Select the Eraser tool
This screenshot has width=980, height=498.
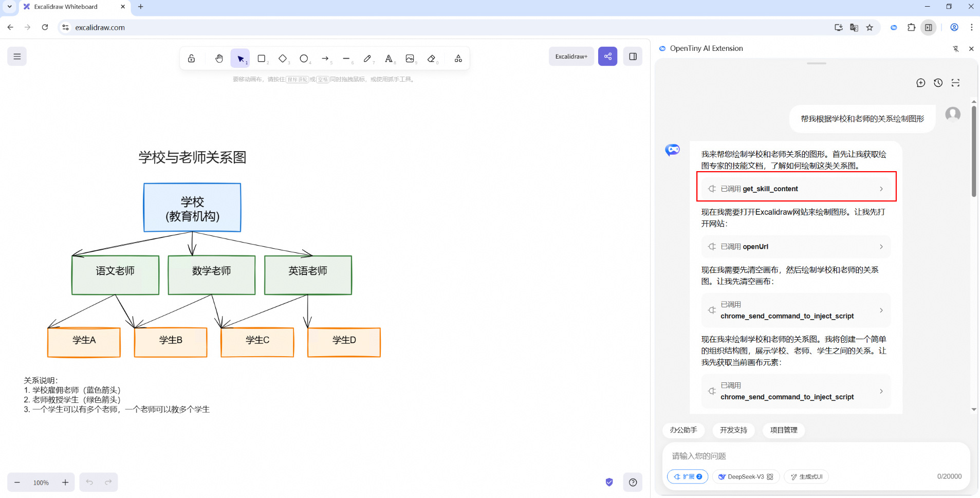(x=432, y=59)
